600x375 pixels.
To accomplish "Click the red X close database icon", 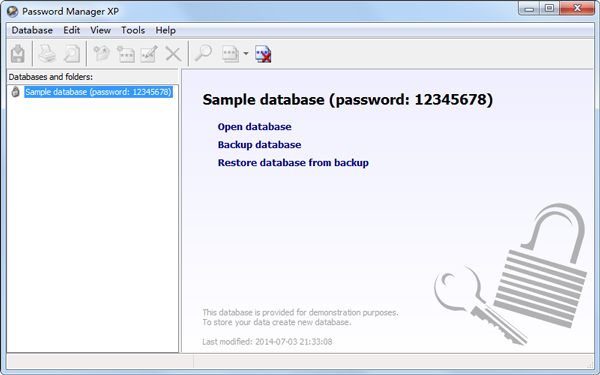I will (x=263, y=54).
